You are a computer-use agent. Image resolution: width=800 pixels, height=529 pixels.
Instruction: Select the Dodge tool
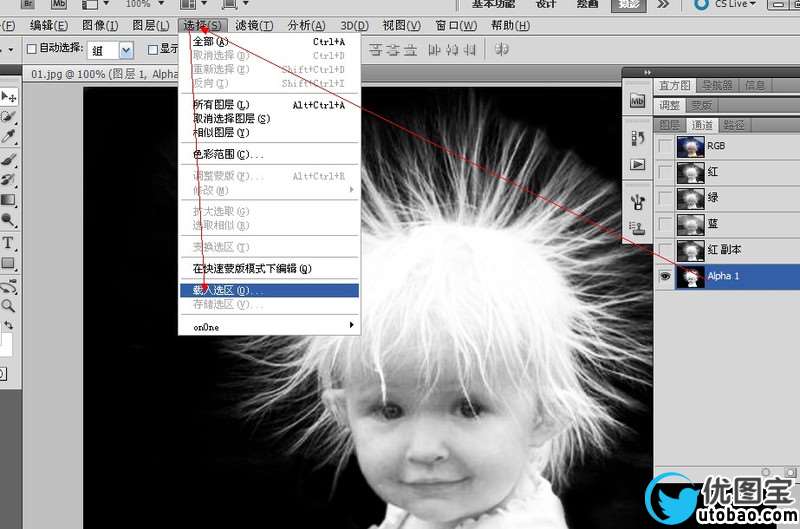click(8, 220)
